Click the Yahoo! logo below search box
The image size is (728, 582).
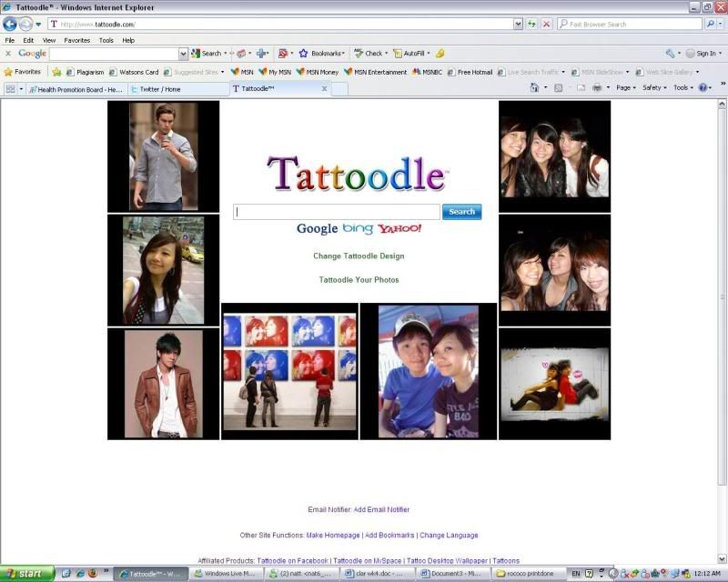point(399,228)
